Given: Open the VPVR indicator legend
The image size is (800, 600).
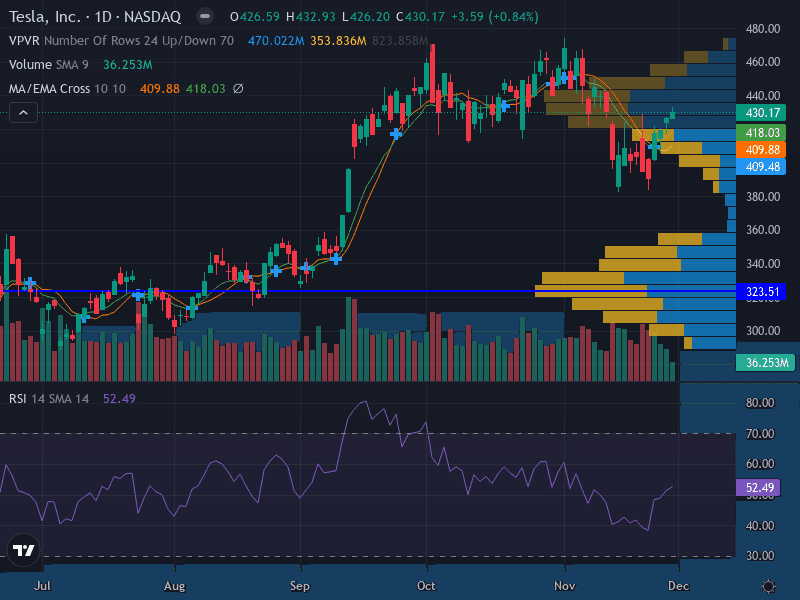Looking at the screenshot, I should click(x=121, y=41).
